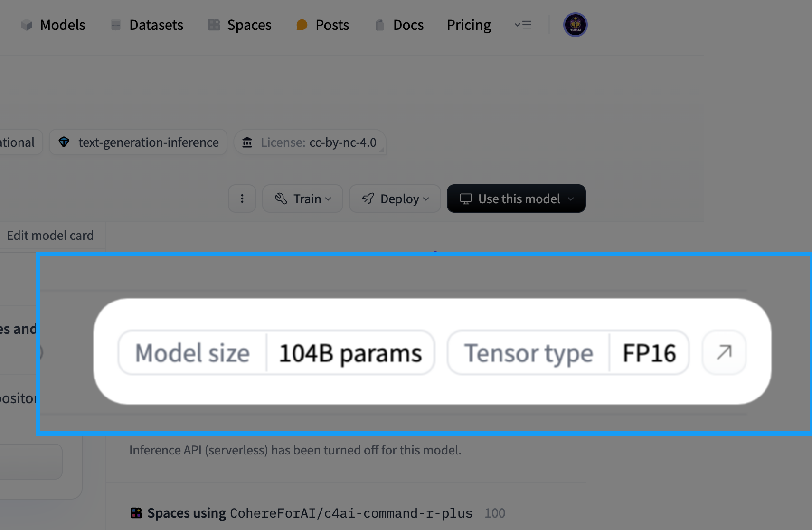Go to Pricing in the navigation
Screen dimensions: 812x530
tap(469, 25)
